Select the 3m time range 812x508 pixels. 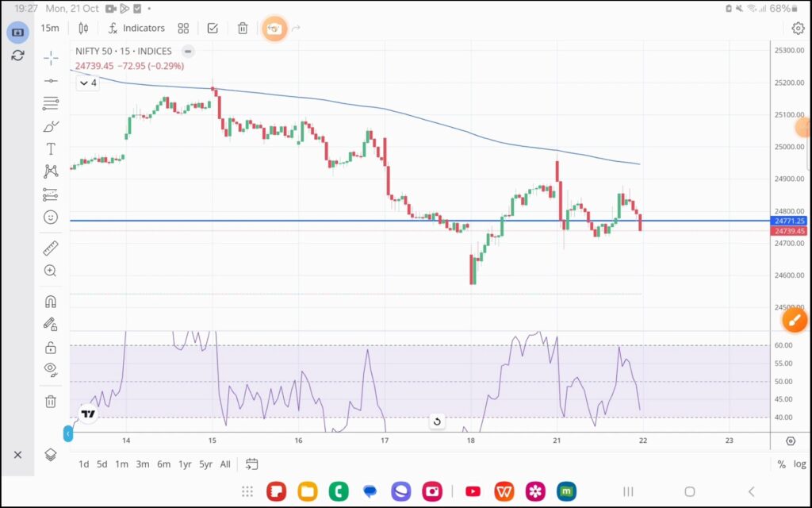[x=143, y=464]
